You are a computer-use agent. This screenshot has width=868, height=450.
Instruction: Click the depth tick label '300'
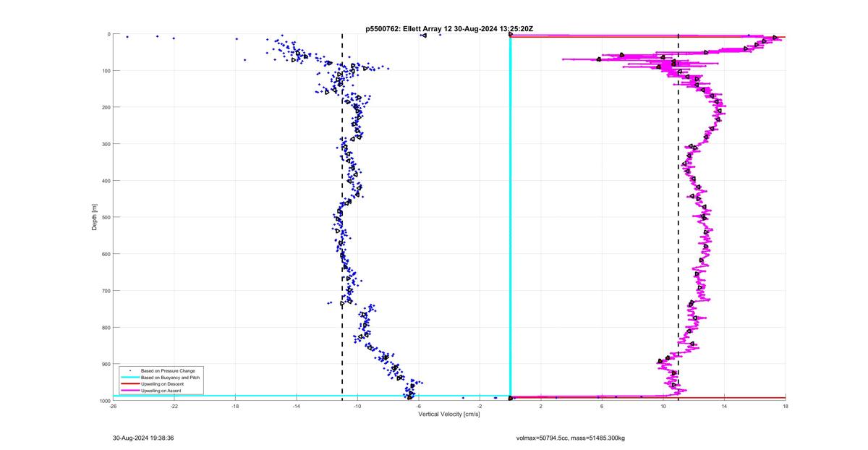tap(106, 144)
